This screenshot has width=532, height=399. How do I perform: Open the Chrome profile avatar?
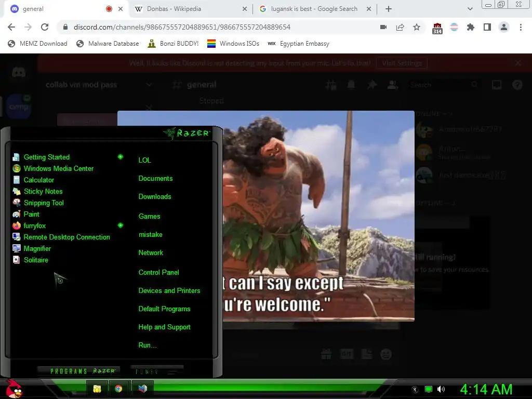(x=504, y=27)
